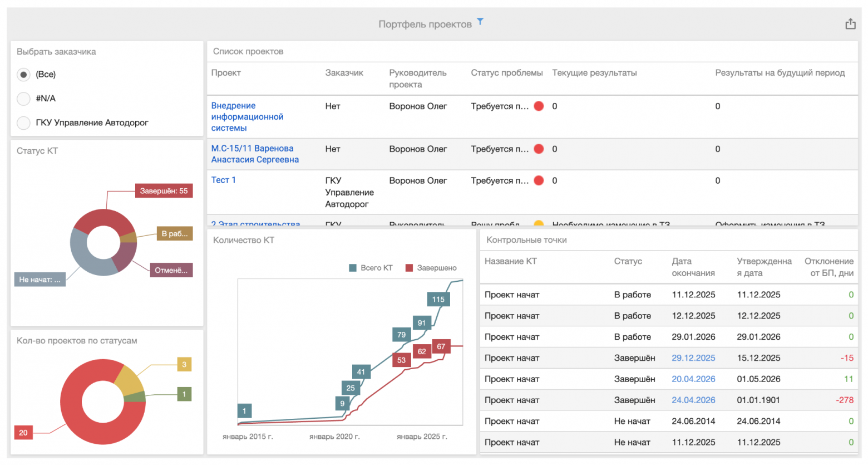868x465 pixels.
Task: Click the red status dot for Внедрение информационной системы
Action: pyautogui.click(x=539, y=106)
